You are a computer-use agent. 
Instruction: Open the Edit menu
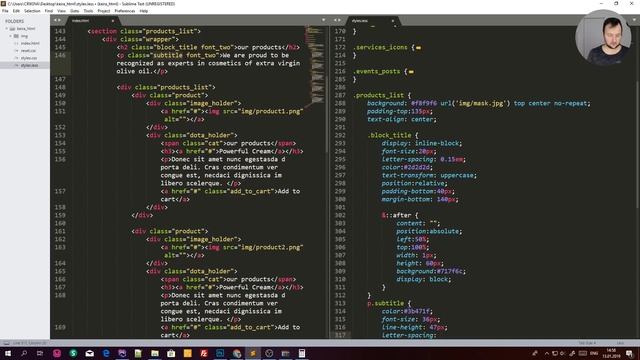click(16, 11)
